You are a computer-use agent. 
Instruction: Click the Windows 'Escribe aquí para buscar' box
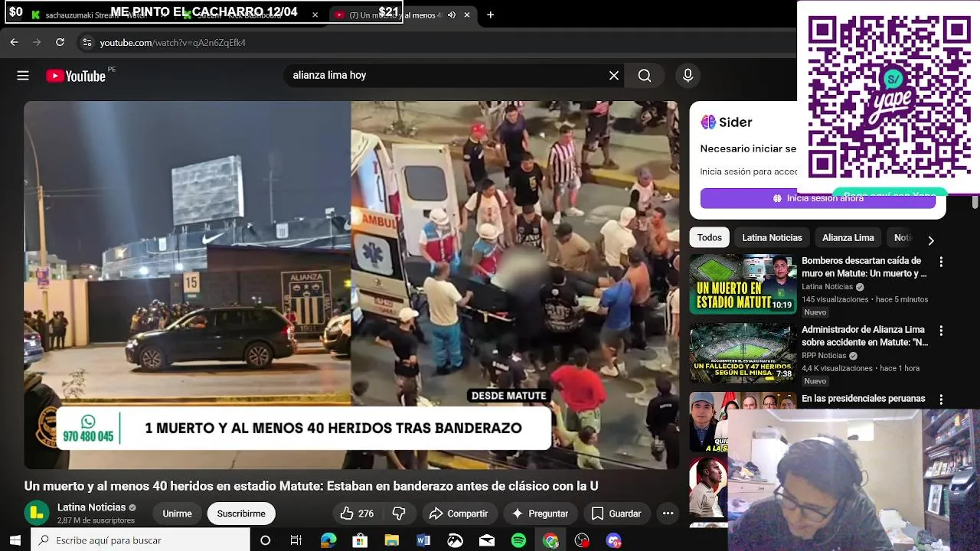(140, 540)
